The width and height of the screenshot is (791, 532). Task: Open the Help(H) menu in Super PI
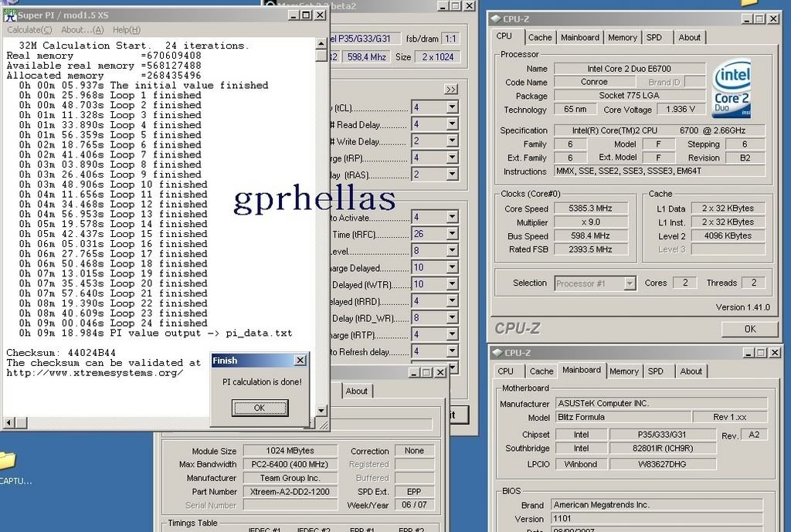pos(127,30)
